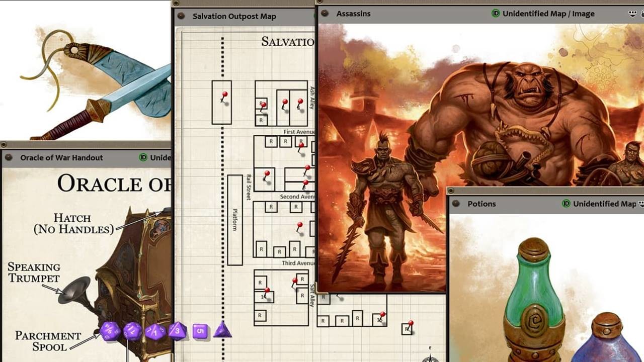Toggle ID status on Assassins window

pyautogui.click(x=496, y=14)
